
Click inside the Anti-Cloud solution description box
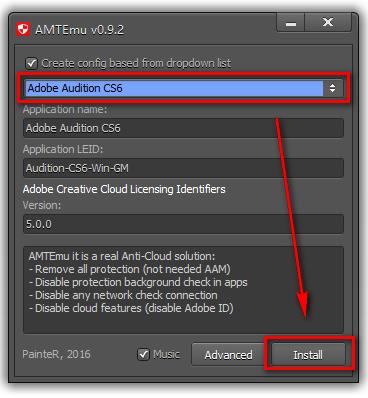[x=183, y=290]
